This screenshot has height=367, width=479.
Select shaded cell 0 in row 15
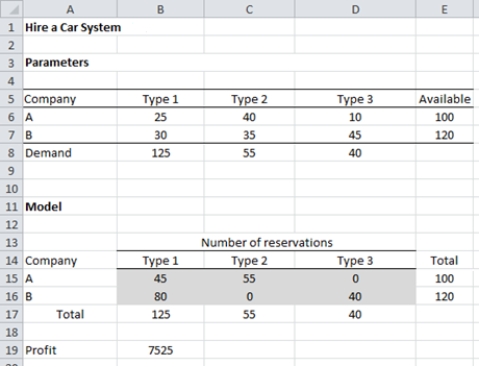point(355,278)
